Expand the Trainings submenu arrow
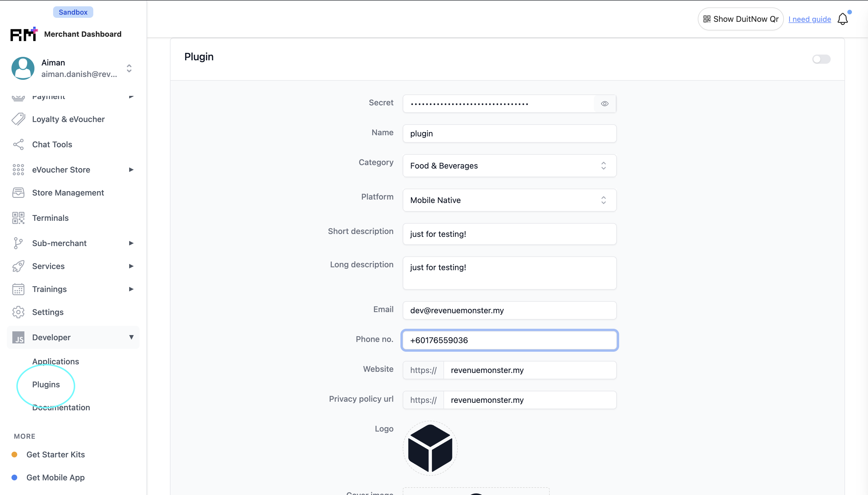 pyautogui.click(x=131, y=289)
